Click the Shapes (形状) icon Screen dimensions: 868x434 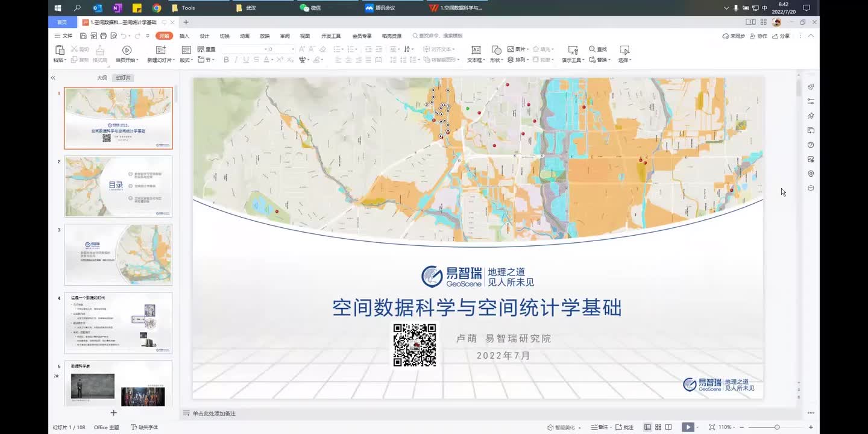point(496,50)
